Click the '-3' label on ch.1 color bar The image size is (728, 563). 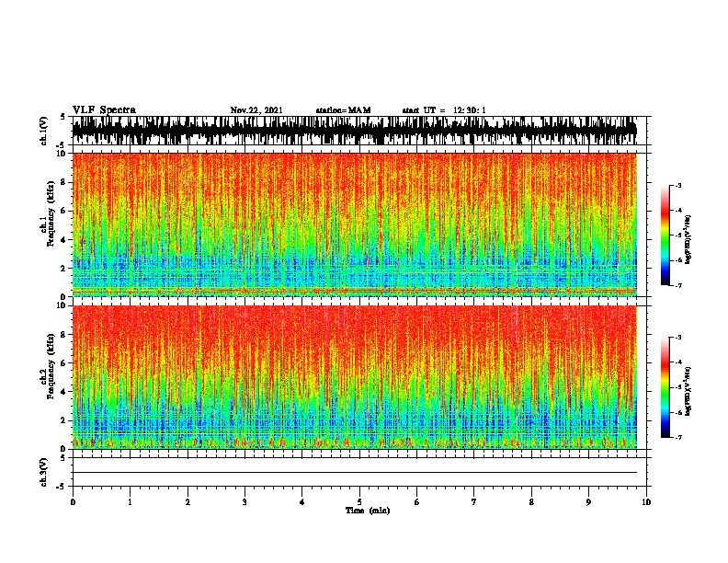pos(677,185)
